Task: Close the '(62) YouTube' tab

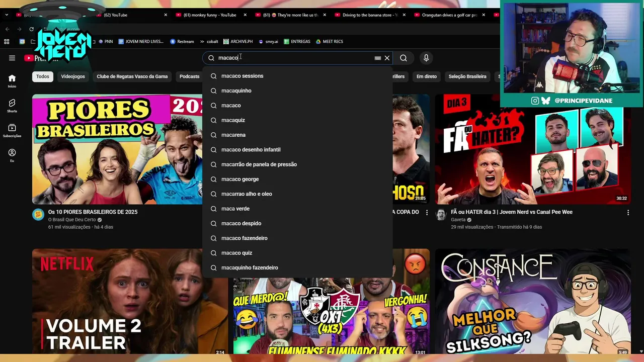Action: (166, 15)
